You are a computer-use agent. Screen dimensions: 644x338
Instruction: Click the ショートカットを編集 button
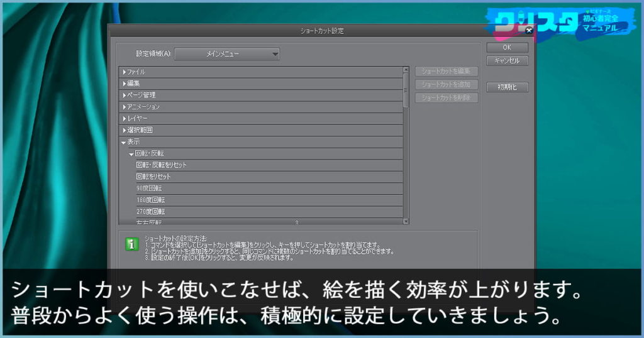[447, 72]
